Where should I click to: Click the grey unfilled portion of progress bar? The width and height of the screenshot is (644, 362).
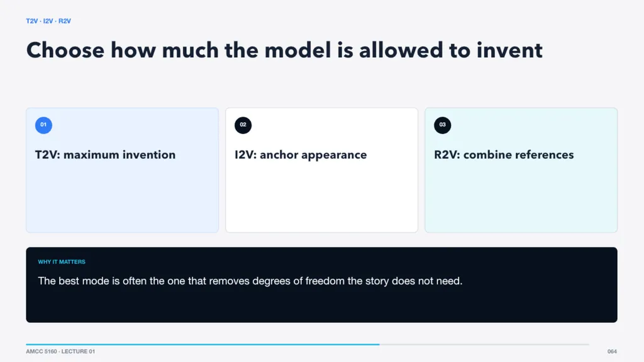(x=485, y=344)
